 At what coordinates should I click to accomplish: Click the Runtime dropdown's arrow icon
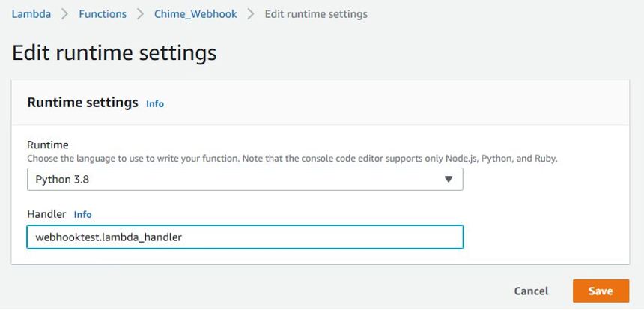pyautogui.click(x=449, y=180)
